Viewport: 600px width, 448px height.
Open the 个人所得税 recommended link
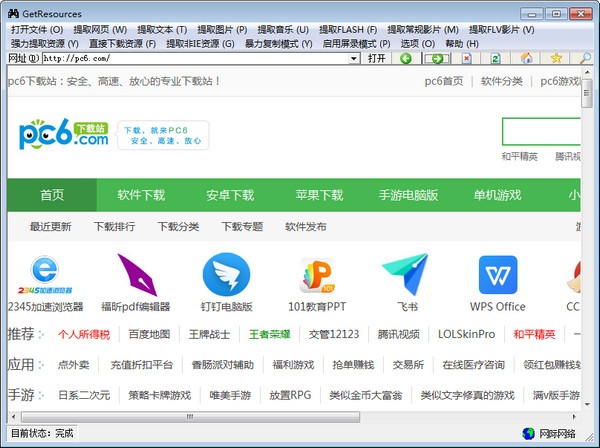(x=84, y=334)
